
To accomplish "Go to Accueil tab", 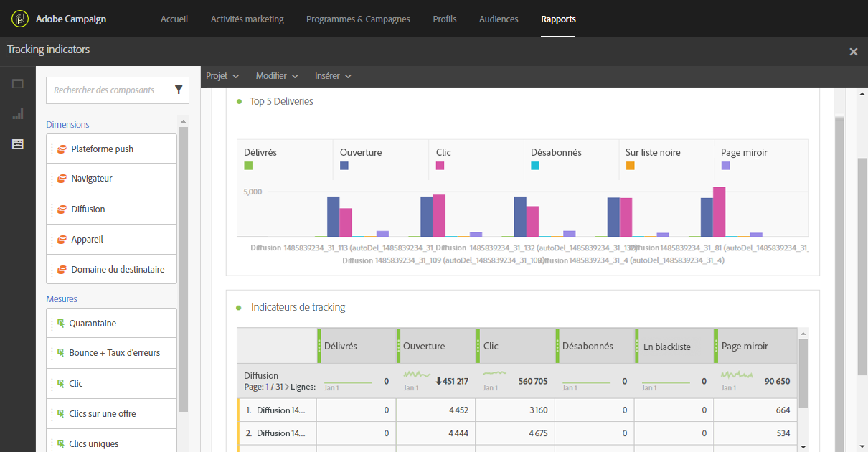I will point(174,19).
